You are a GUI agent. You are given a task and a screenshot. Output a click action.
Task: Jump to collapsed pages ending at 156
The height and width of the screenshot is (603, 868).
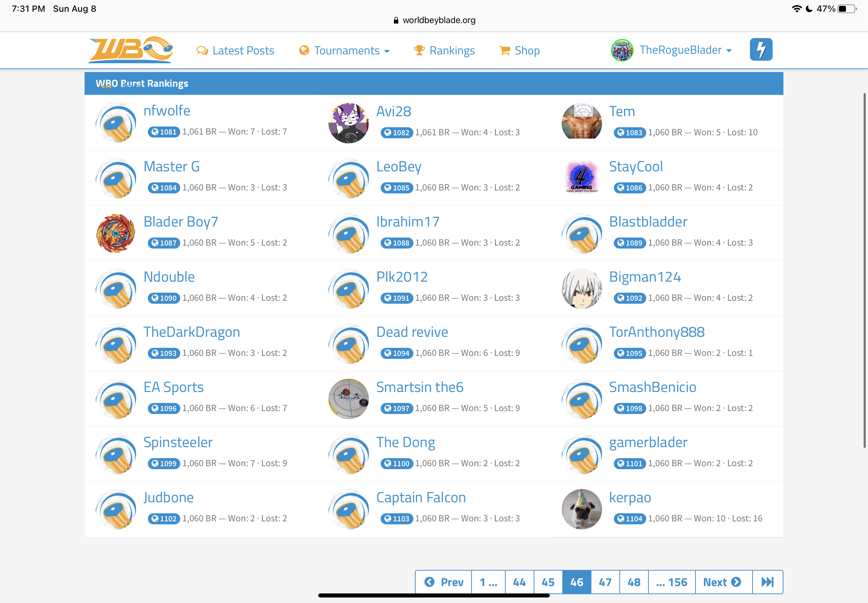(672, 582)
